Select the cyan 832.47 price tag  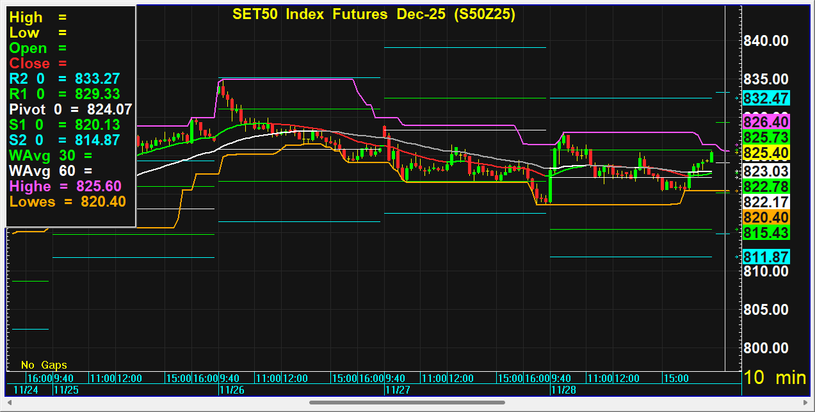(x=768, y=98)
